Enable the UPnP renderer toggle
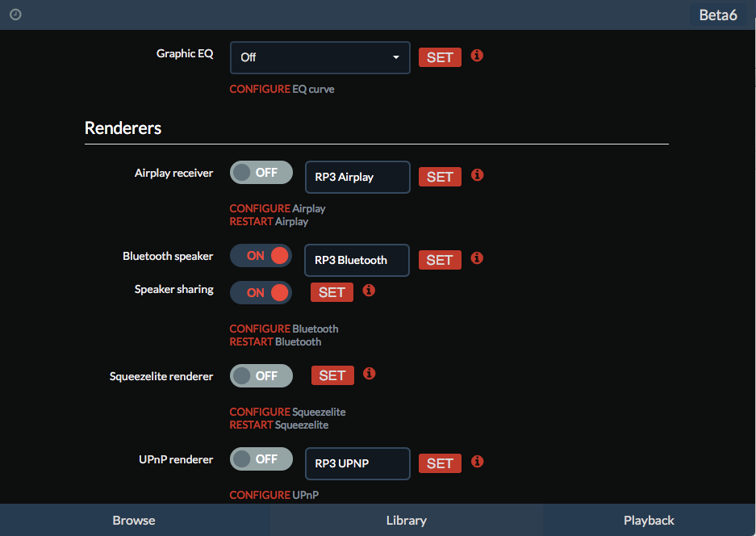756x536 pixels. [x=261, y=459]
